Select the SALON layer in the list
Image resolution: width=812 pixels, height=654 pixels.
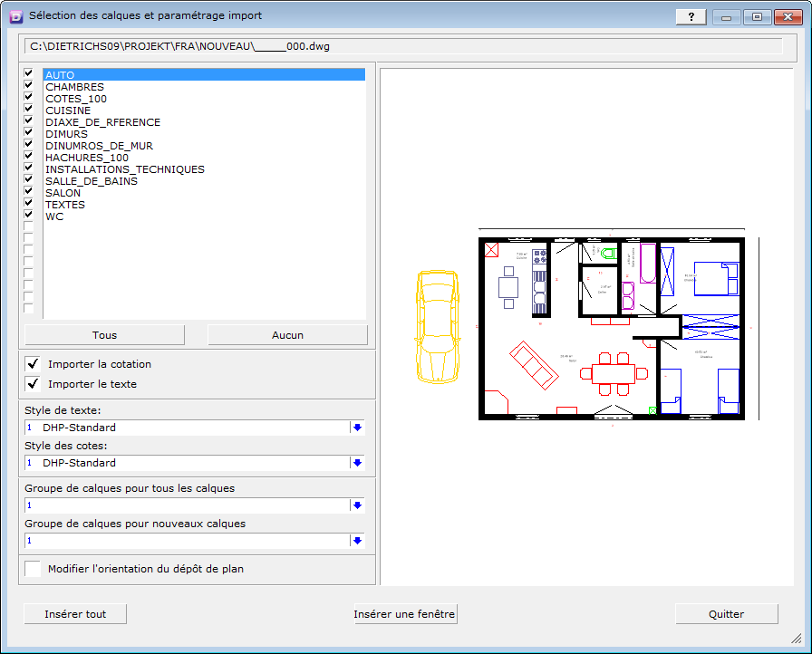point(63,192)
